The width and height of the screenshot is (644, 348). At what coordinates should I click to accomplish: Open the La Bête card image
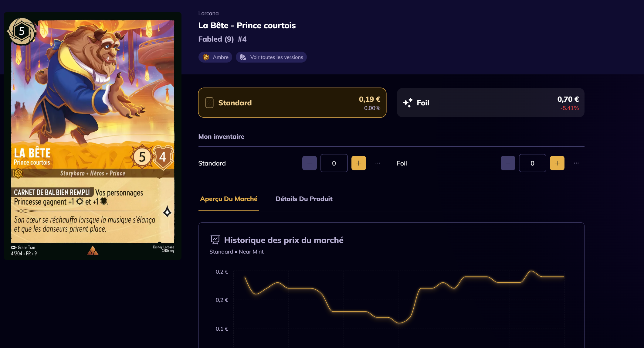[93, 136]
